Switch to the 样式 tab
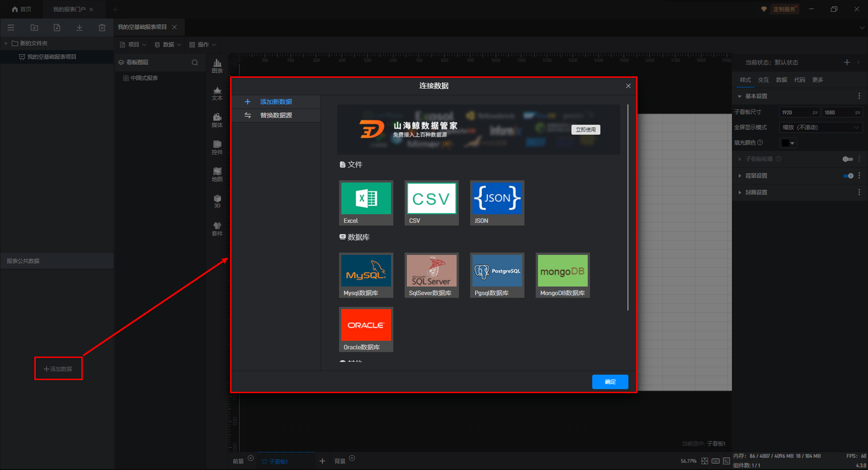This screenshot has width=868, height=470. point(745,80)
